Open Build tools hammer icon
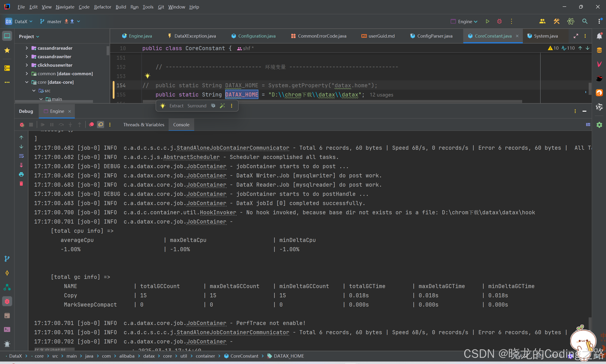The image size is (606, 364). point(557,21)
